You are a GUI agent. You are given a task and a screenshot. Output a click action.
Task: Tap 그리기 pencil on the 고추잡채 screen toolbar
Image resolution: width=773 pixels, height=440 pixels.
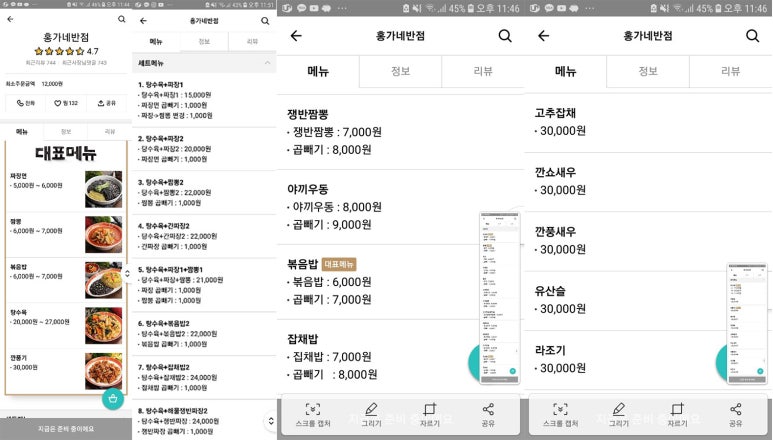tap(619, 414)
